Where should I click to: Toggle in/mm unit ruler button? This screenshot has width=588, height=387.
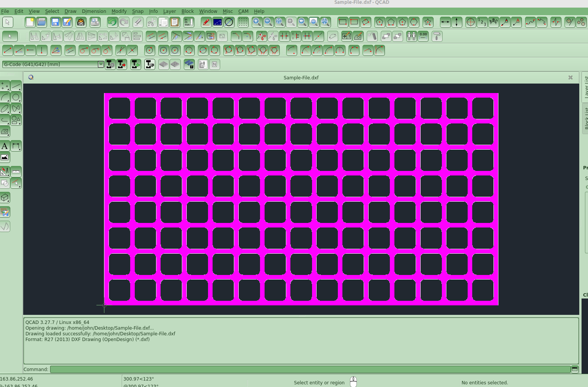[x=188, y=22]
